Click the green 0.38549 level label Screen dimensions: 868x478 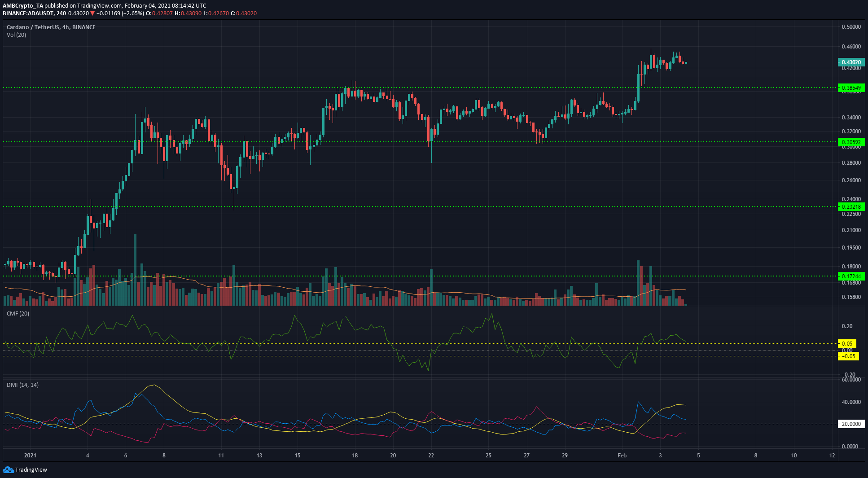coord(851,88)
